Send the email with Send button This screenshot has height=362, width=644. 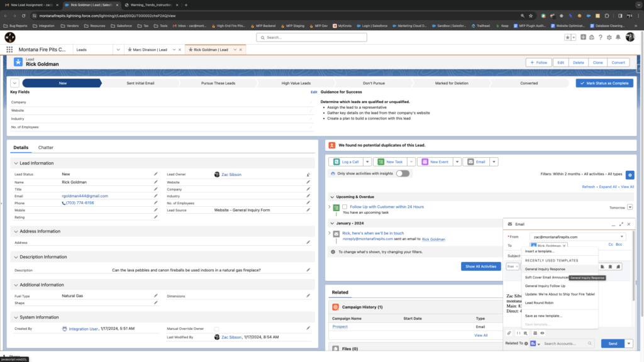[x=613, y=344]
